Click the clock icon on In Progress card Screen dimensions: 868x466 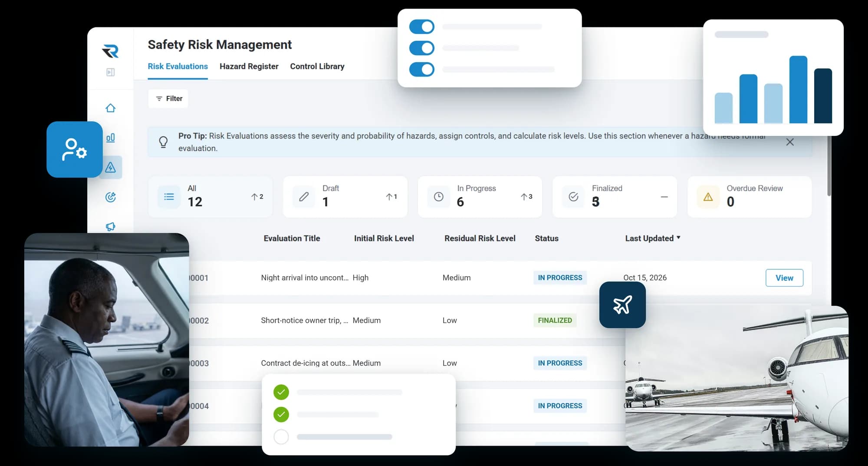(x=439, y=197)
